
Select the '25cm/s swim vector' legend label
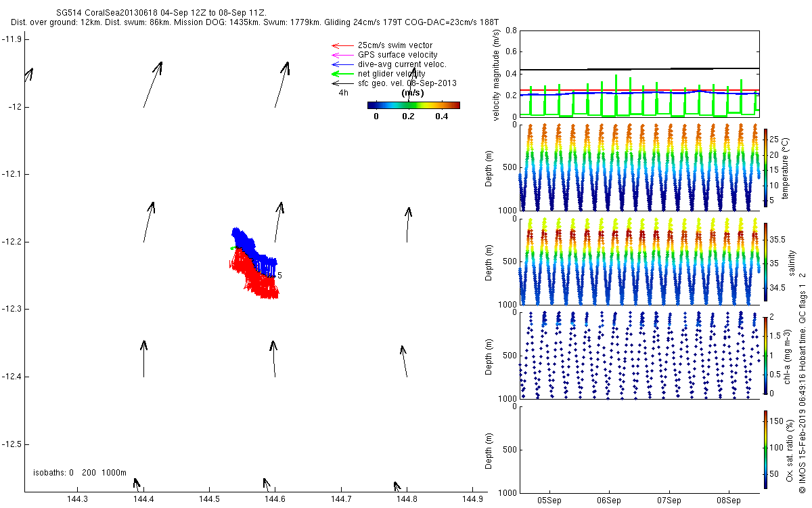(x=395, y=45)
